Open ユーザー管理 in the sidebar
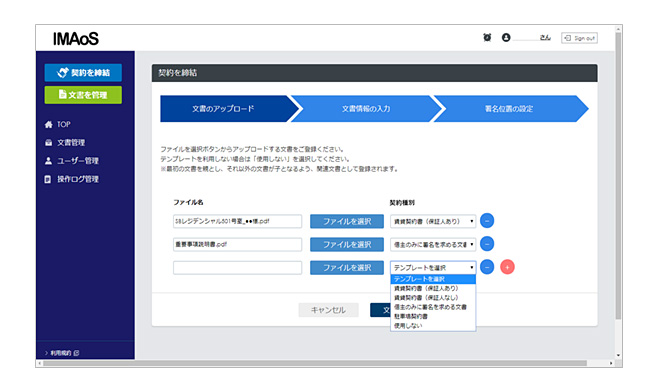The height and width of the screenshot is (389, 650). (72, 161)
